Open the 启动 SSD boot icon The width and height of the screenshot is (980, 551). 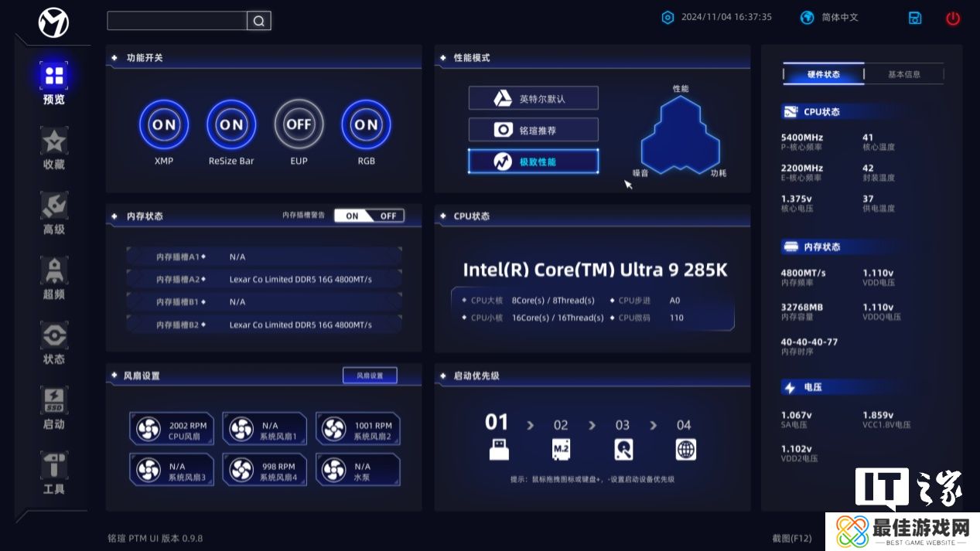click(54, 401)
